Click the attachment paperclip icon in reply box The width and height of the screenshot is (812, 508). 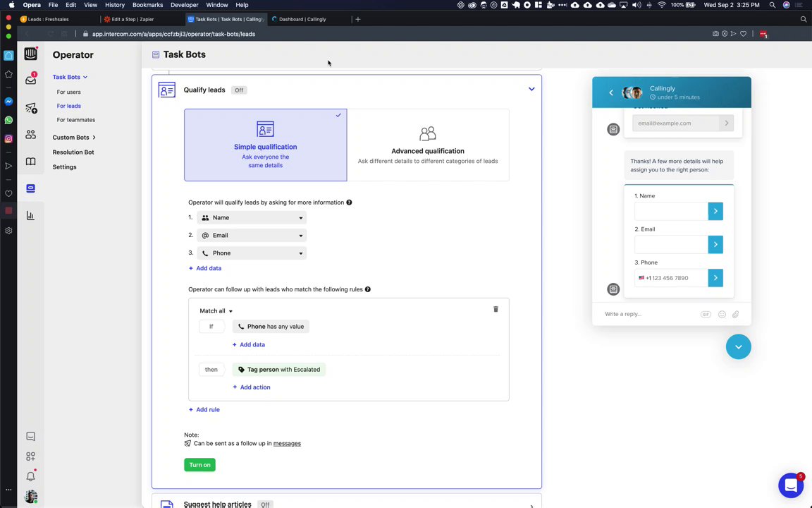[735, 314]
